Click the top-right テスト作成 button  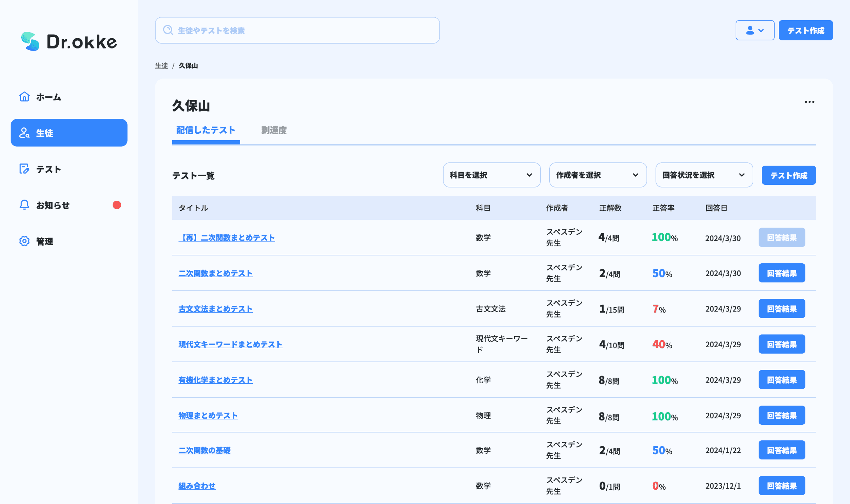point(805,30)
